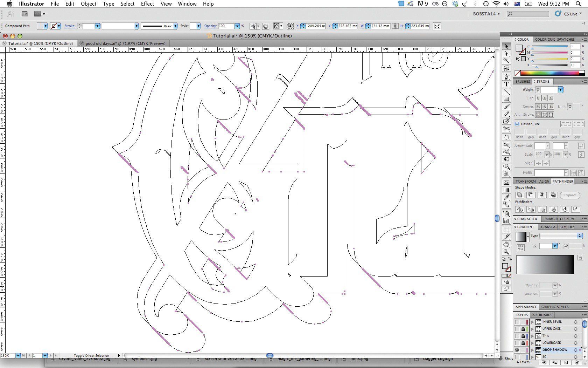Click the Opacity link in control bar
The image size is (588, 368).
(210, 26)
